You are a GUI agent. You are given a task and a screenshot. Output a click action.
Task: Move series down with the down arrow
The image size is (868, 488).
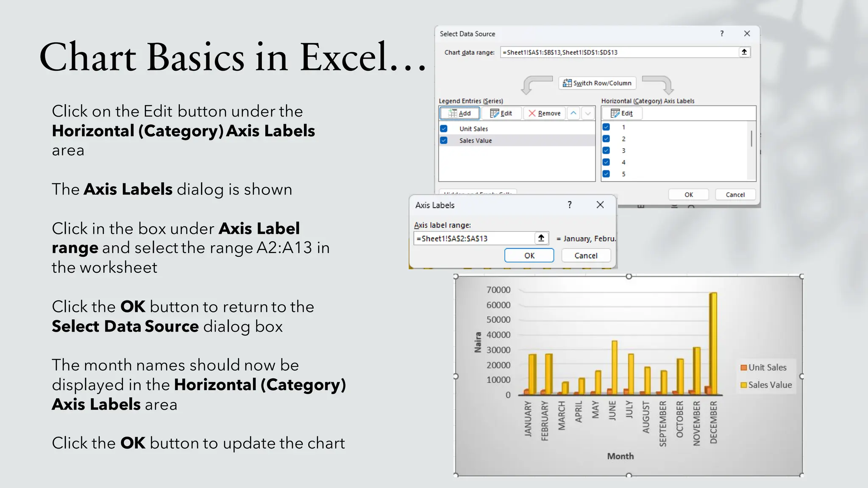pyautogui.click(x=588, y=113)
